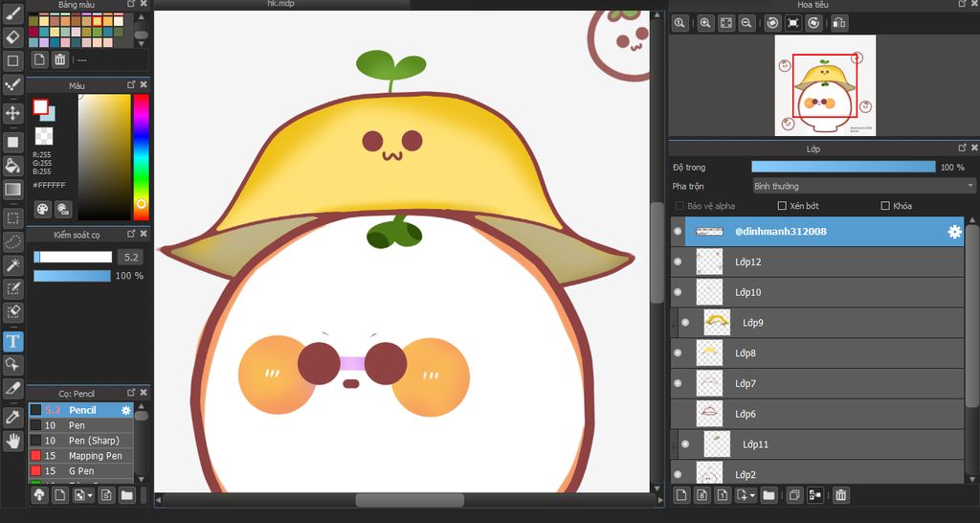Rotate canvas right in Hoa tiêu

(813, 23)
